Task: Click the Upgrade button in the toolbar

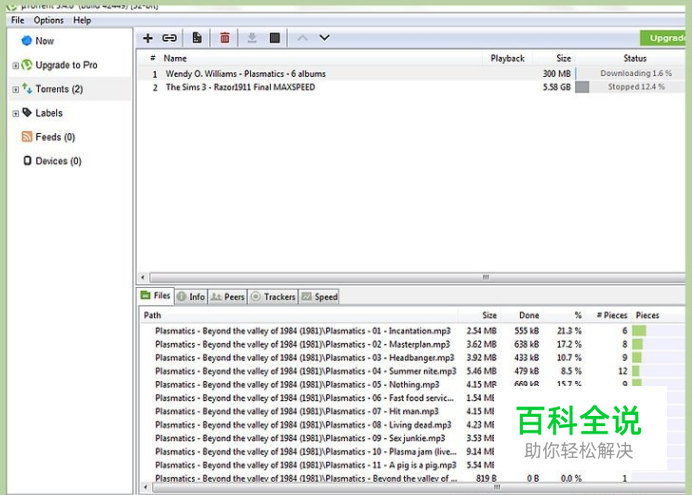Action: coord(662,38)
